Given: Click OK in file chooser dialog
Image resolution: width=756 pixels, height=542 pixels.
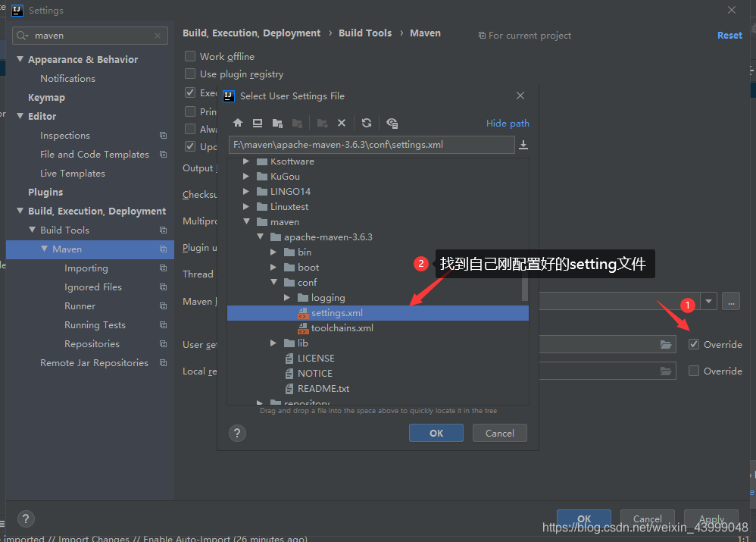Looking at the screenshot, I should coord(436,433).
